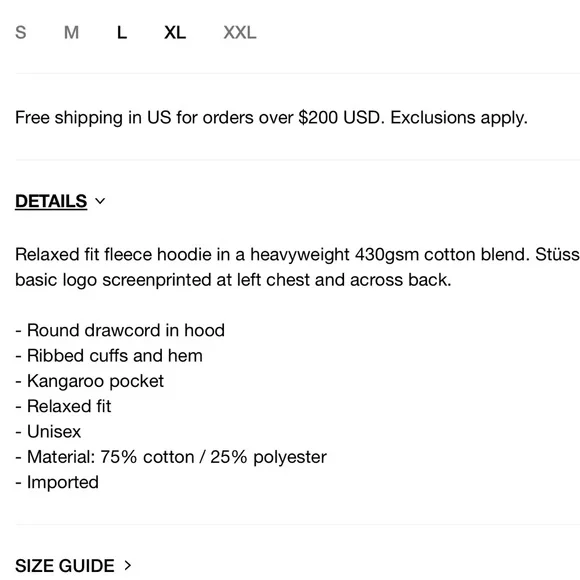Click the 'basic logo screenprinted' text line
Viewport: 580px width, 580px height.
pos(233,280)
